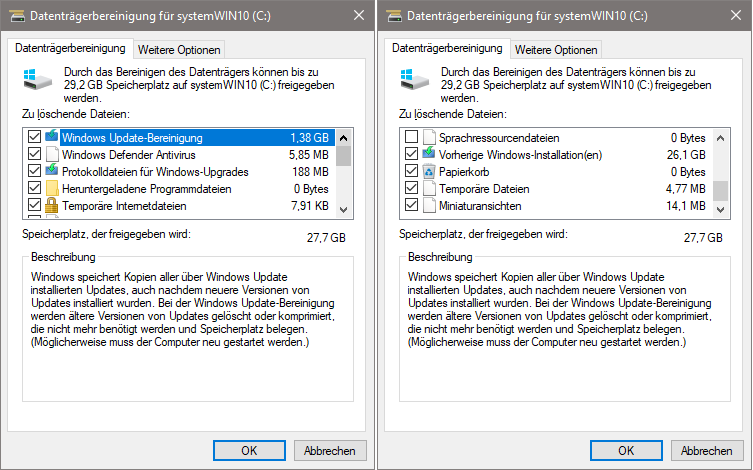Close the right Datenträgerbereinigung window
753x470 pixels.
736,15
